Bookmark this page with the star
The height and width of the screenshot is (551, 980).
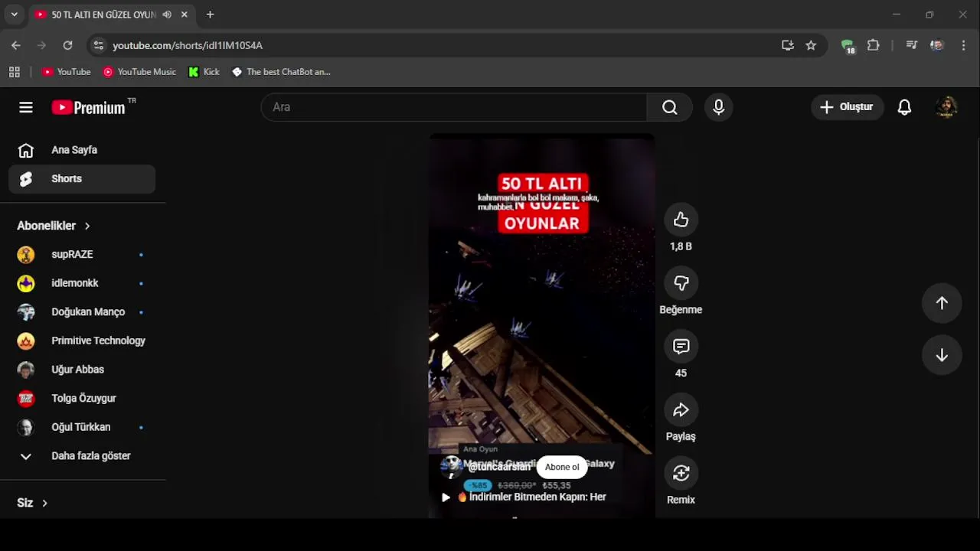click(811, 45)
